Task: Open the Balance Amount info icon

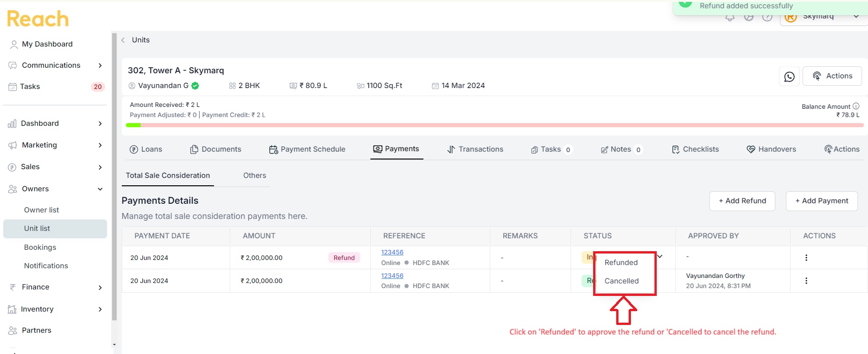Action: point(856,106)
